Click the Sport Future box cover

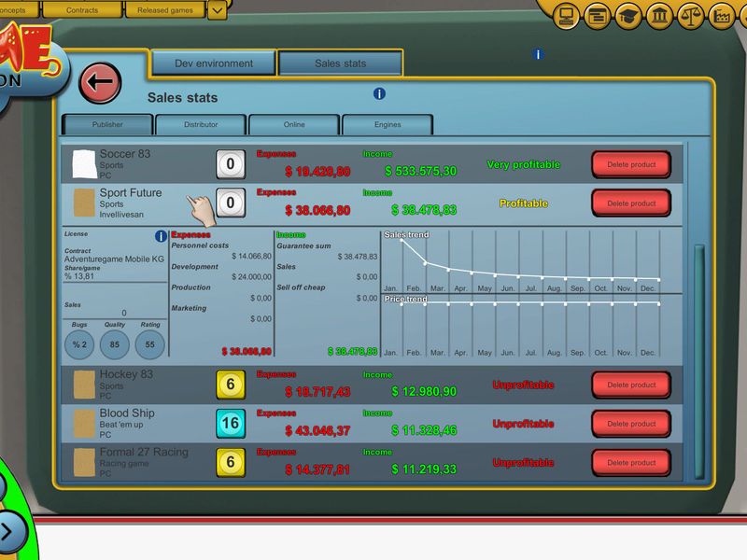[84, 203]
